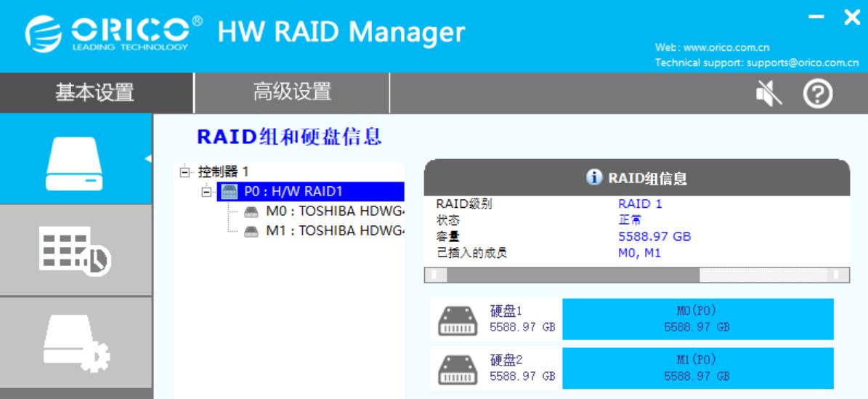Screen dimensions: 868x399
Task: Switch to the 基本设置 tab
Action: click(x=95, y=92)
